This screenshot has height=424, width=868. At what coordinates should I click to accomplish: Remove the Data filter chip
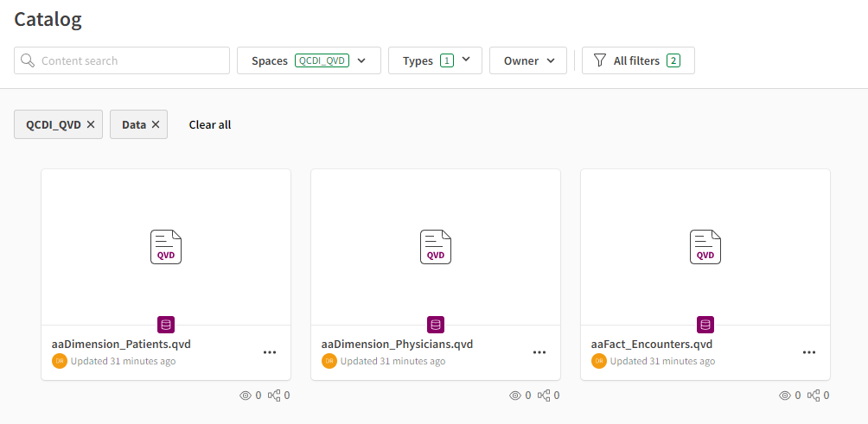[x=156, y=125]
